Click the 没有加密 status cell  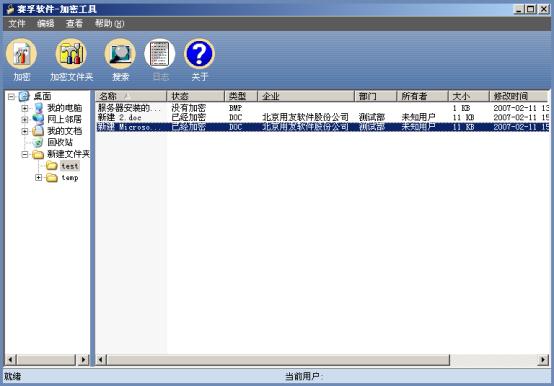(x=188, y=108)
